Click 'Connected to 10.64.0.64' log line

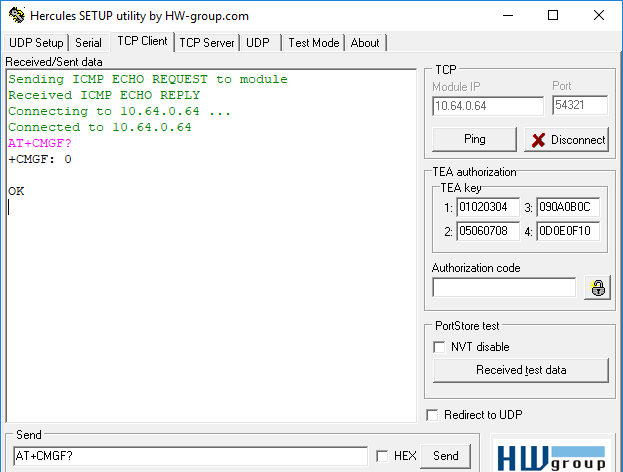pyautogui.click(x=100, y=127)
